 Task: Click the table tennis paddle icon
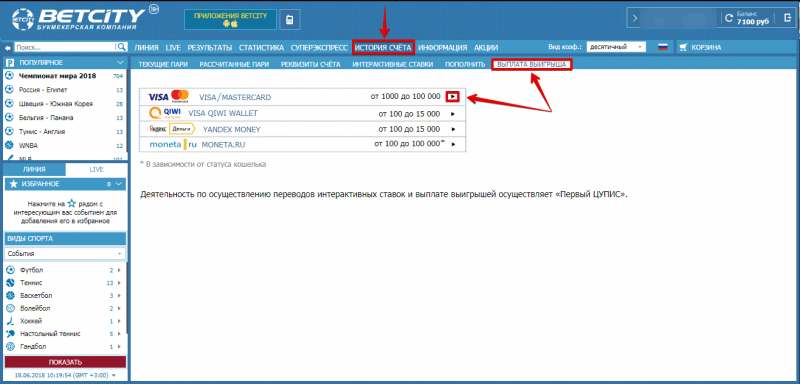pyautogui.click(x=10, y=334)
